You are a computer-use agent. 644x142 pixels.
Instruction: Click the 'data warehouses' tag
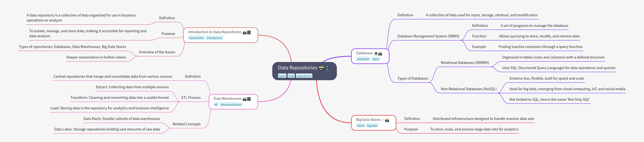tap(231, 105)
